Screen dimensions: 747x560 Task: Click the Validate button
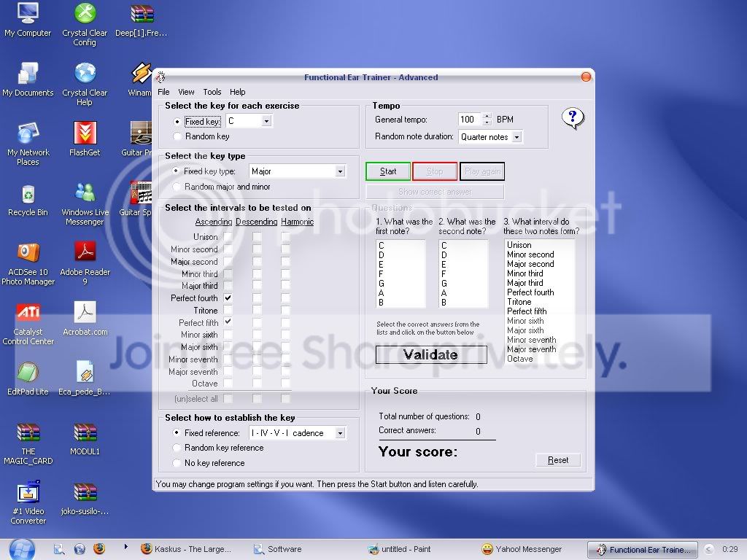point(431,355)
